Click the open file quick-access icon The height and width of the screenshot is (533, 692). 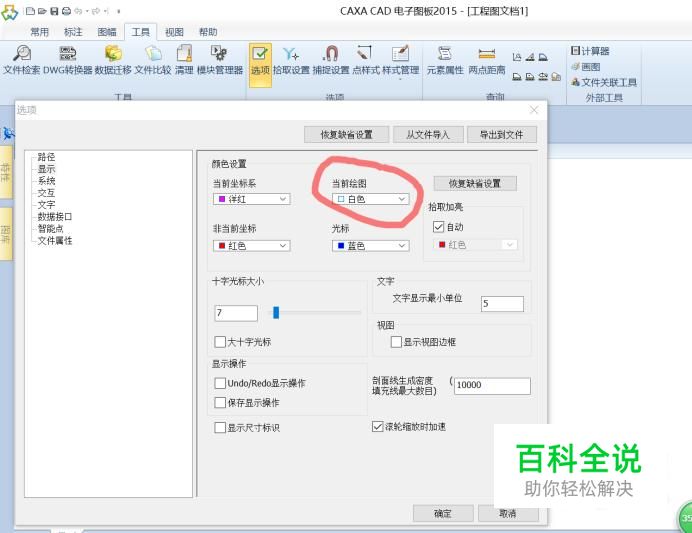pyautogui.click(x=42, y=11)
